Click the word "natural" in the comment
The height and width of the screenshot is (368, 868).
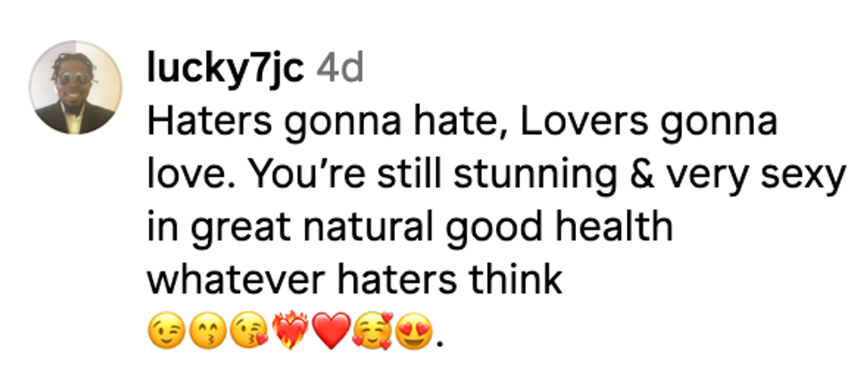click(x=381, y=228)
